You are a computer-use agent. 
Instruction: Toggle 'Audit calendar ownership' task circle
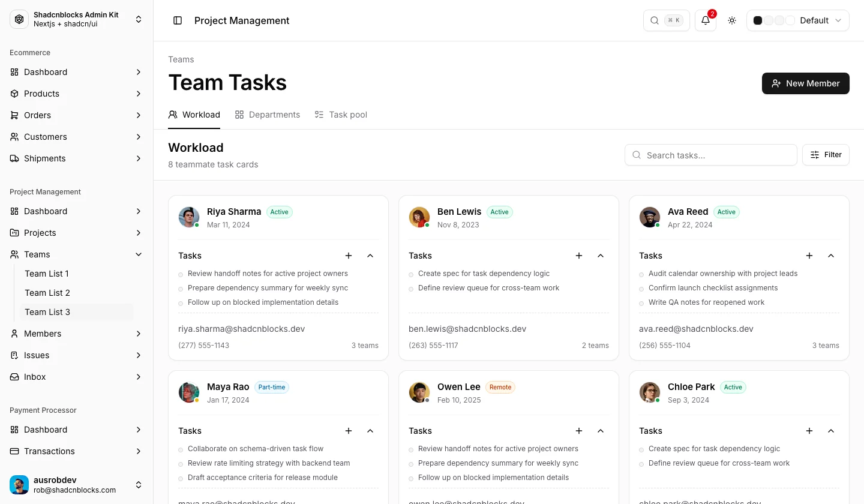(641, 274)
